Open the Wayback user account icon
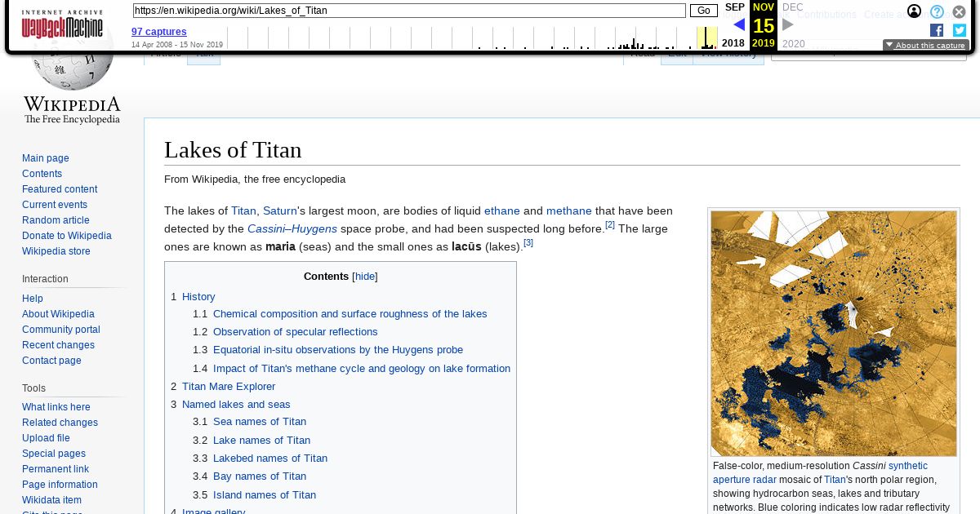980x514 pixels. tap(915, 11)
